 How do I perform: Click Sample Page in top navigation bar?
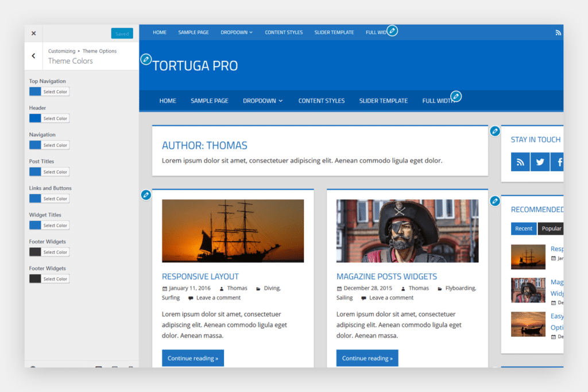(194, 33)
